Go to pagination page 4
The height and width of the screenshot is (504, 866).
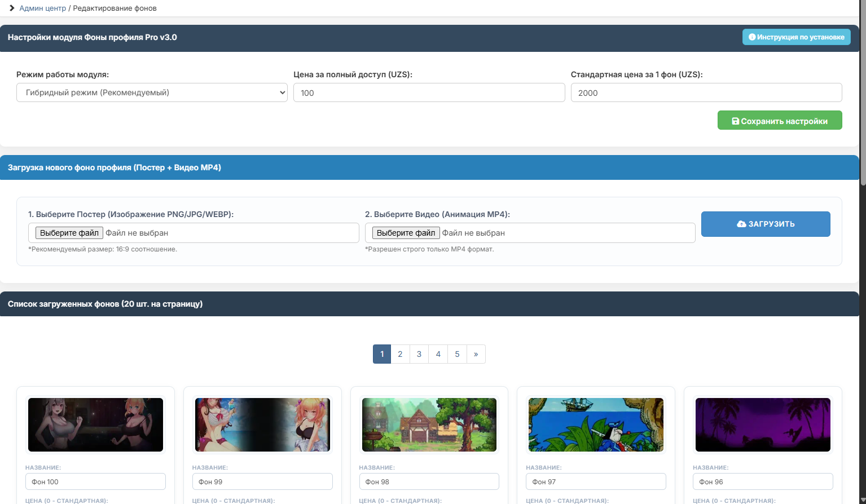coord(438,354)
